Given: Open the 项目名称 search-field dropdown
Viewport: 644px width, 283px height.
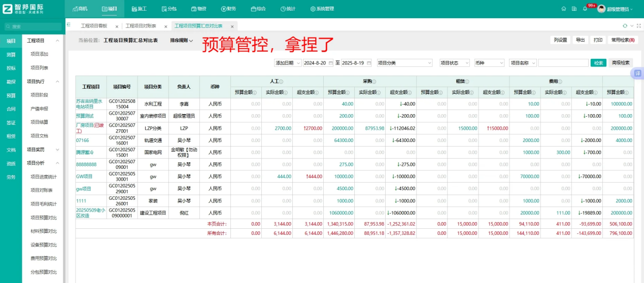Looking at the screenshot, I should 523,63.
